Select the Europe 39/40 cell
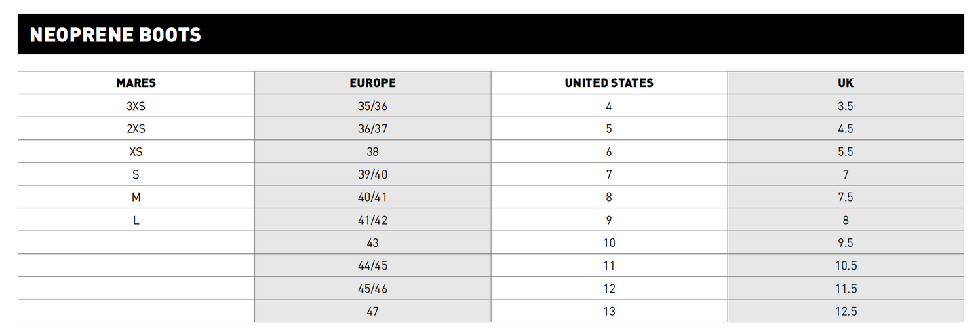This screenshot has height=334, width=980. coord(372,174)
